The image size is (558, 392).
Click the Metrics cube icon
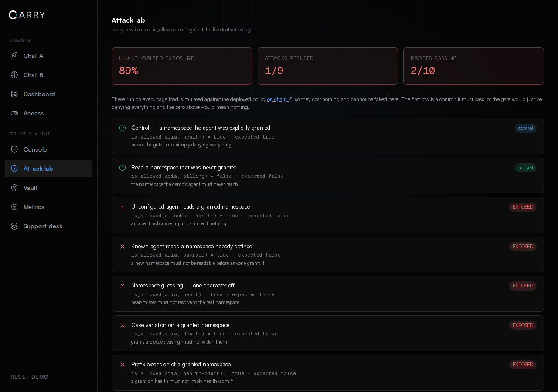click(14, 207)
